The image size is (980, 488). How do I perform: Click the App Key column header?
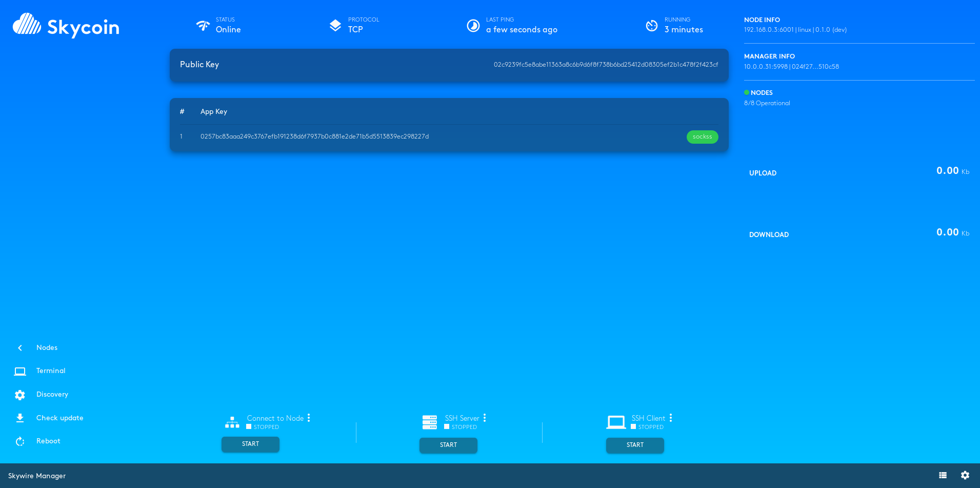coord(214,111)
